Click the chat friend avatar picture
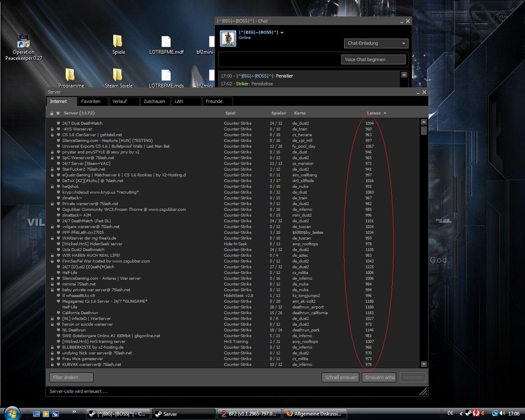The height and width of the screenshot is (420, 525). [228, 39]
